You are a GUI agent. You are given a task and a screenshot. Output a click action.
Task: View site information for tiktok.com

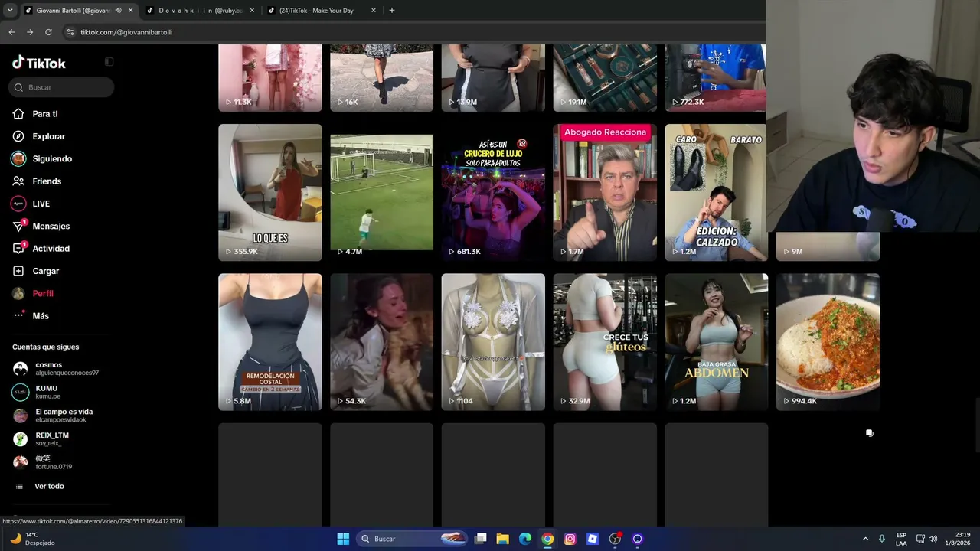coord(70,32)
